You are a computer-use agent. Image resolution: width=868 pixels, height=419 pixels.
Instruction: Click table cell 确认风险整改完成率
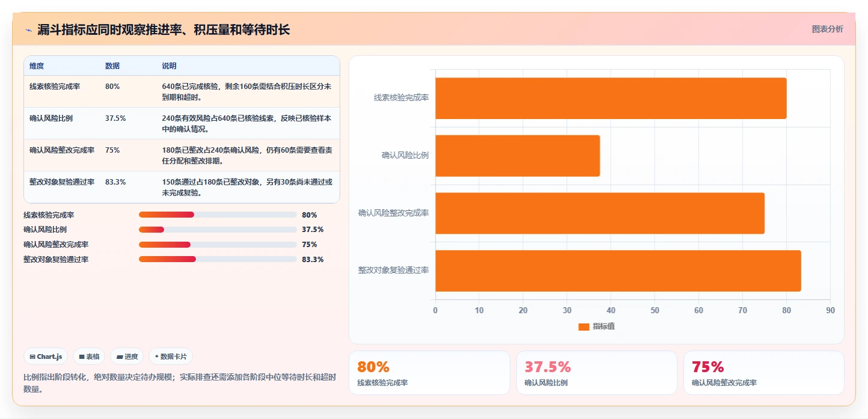coord(62,150)
